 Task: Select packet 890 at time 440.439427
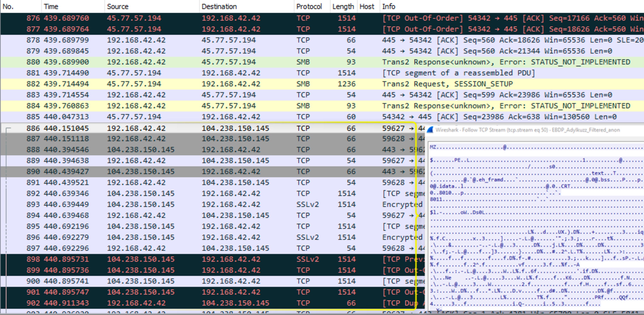click(x=212, y=172)
